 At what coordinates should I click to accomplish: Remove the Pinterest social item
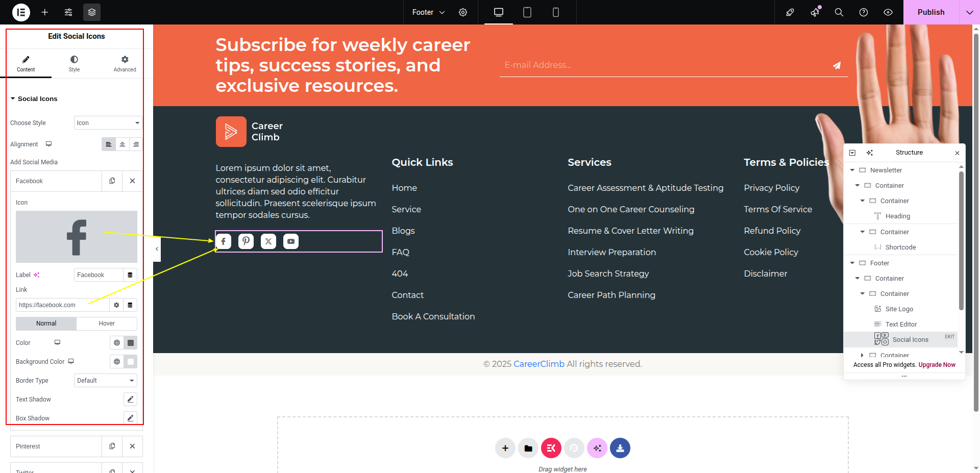(x=132, y=446)
